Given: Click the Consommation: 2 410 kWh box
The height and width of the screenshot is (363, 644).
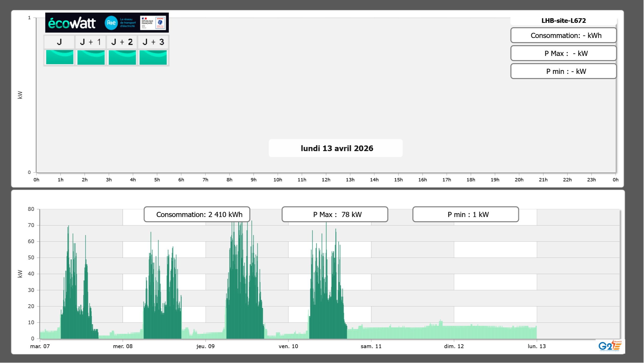Looking at the screenshot, I should coord(197,214).
